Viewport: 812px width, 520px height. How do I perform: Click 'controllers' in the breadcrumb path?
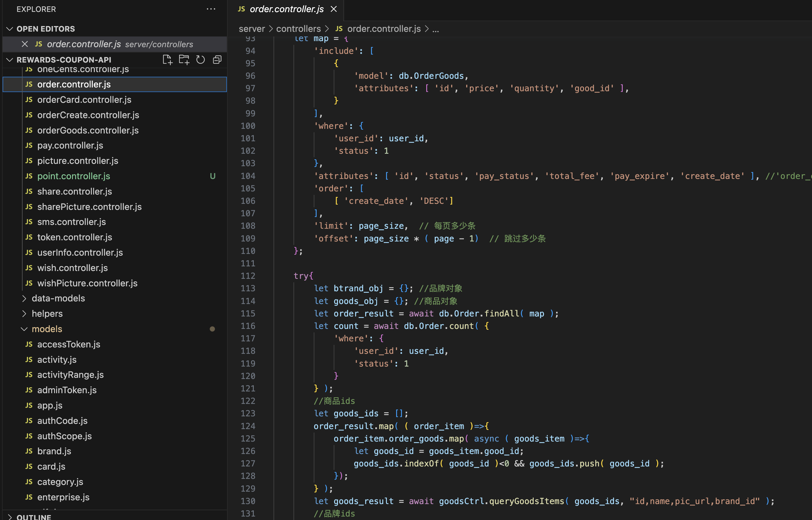[298, 29]
